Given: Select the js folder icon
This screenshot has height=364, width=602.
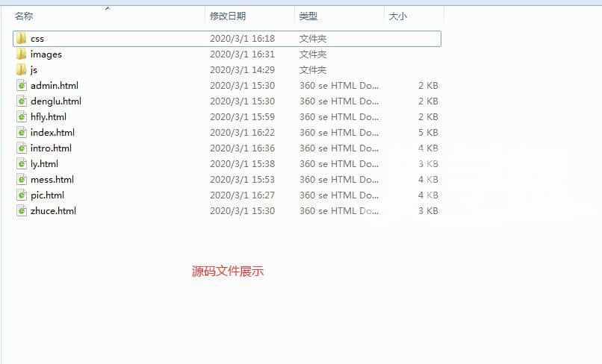Looking at the screenshot, I should coord(21,69).
